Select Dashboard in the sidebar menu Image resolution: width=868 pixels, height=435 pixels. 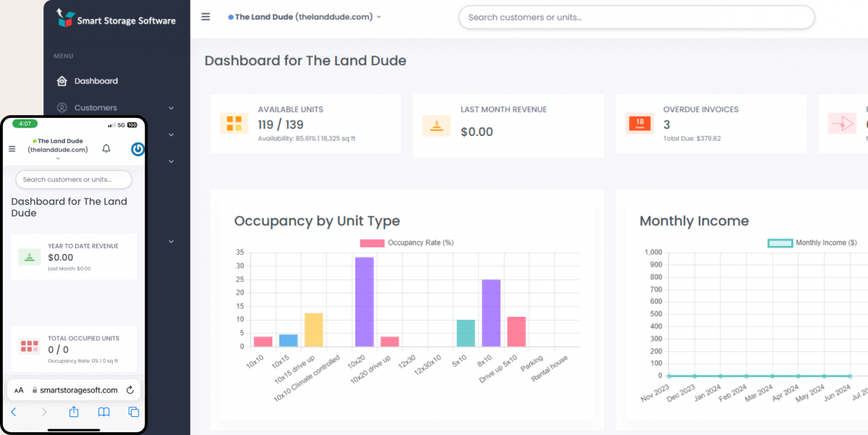pyautogui.click(x=95, y=81)
